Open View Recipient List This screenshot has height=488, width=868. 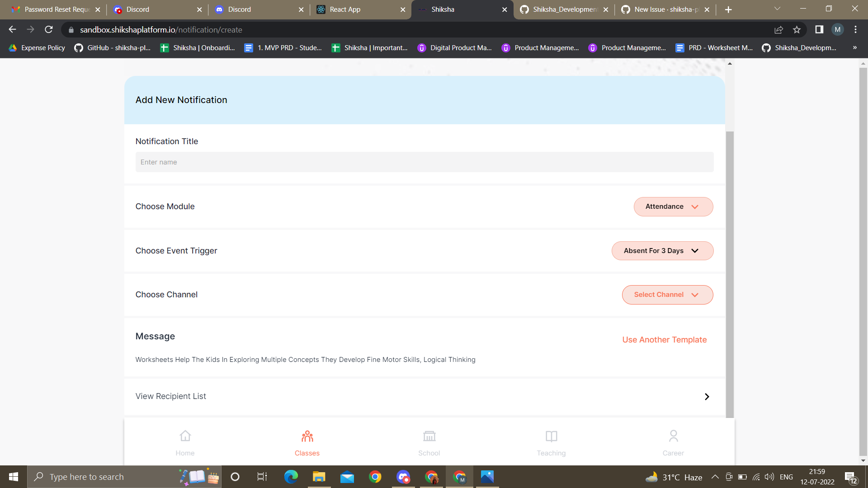click(x=170, y=396)
